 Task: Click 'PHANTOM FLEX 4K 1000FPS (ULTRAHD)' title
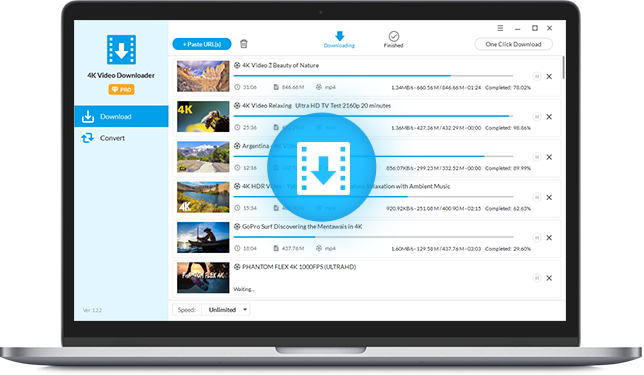pos(299,267)
